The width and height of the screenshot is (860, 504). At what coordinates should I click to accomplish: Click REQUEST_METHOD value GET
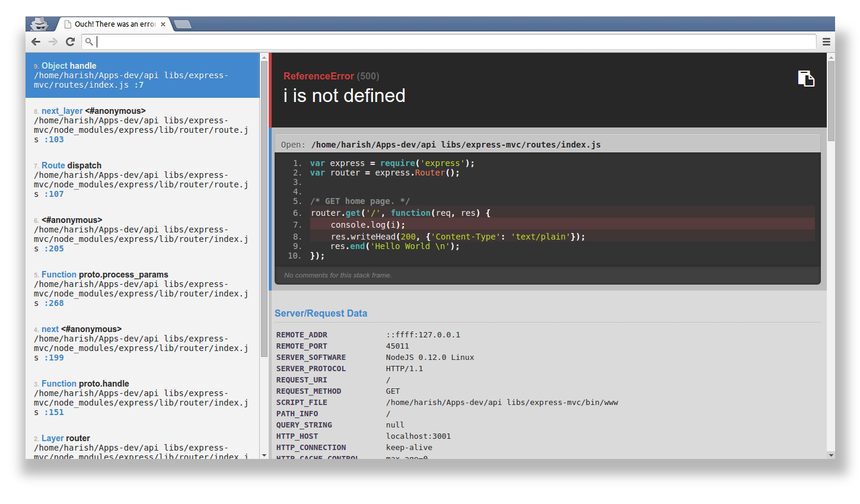point(393,391)
